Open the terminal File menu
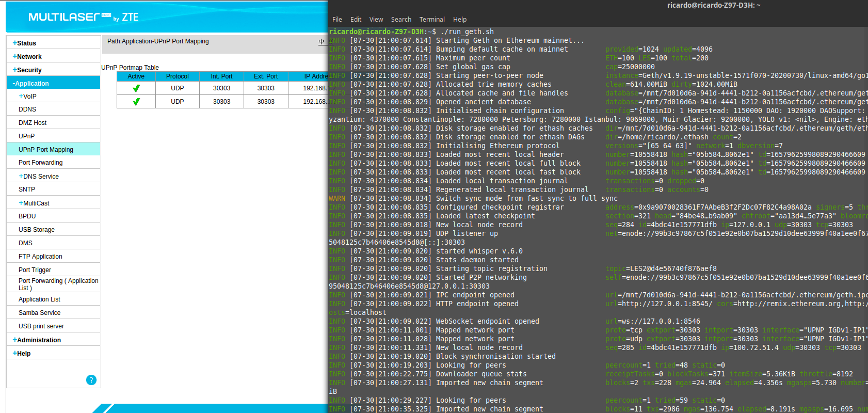The width and height of the screenshot is (868, 413). pyautogui.click(x=337, y=19)
